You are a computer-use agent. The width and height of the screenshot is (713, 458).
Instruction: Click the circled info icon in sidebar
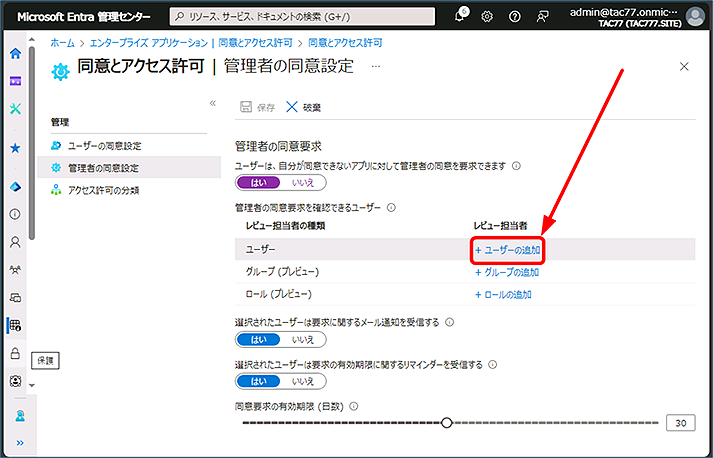point(15,214)
